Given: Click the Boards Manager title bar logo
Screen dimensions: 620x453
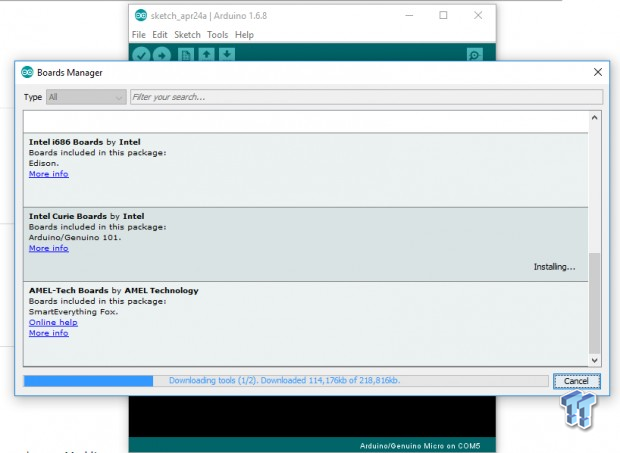Looking at the screenshot, I should click(x=27, y=72).
